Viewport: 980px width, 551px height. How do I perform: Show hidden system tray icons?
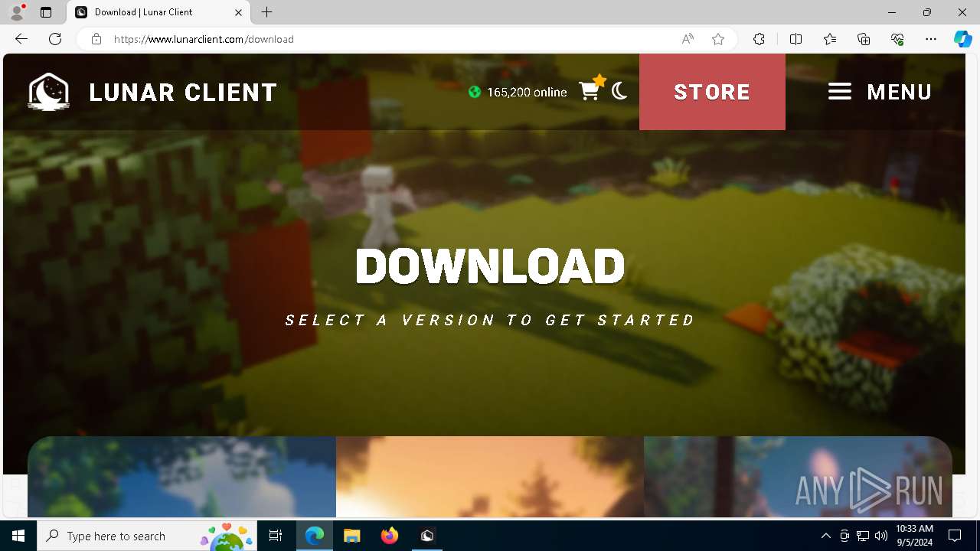(x=825, y=536)
